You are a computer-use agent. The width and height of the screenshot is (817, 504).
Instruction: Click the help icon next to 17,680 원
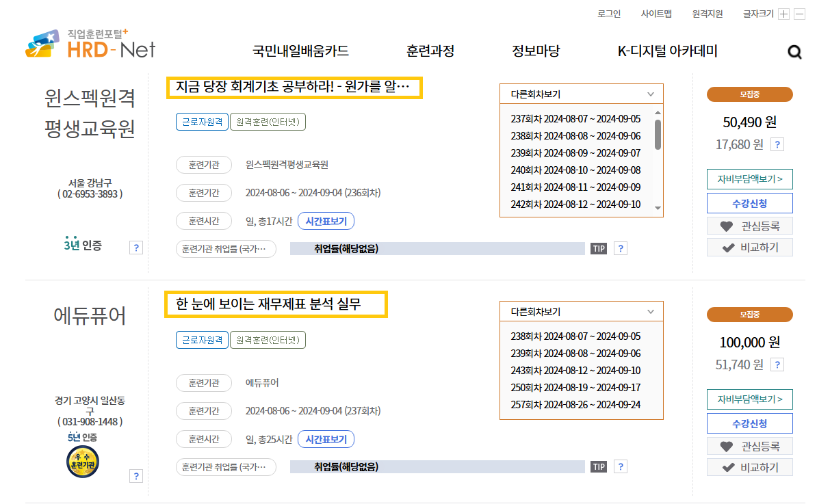click(x=777, y=145)
